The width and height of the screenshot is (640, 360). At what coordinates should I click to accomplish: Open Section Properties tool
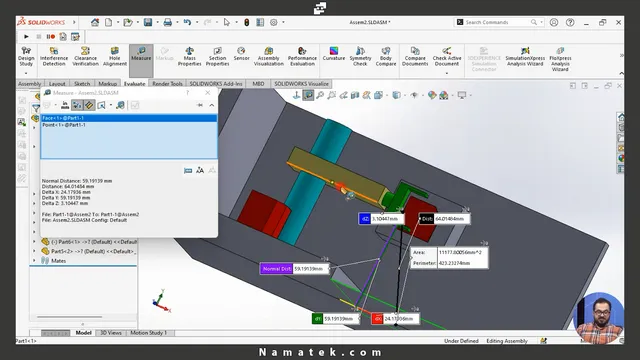pyautogui.click(x=217, y=56)
